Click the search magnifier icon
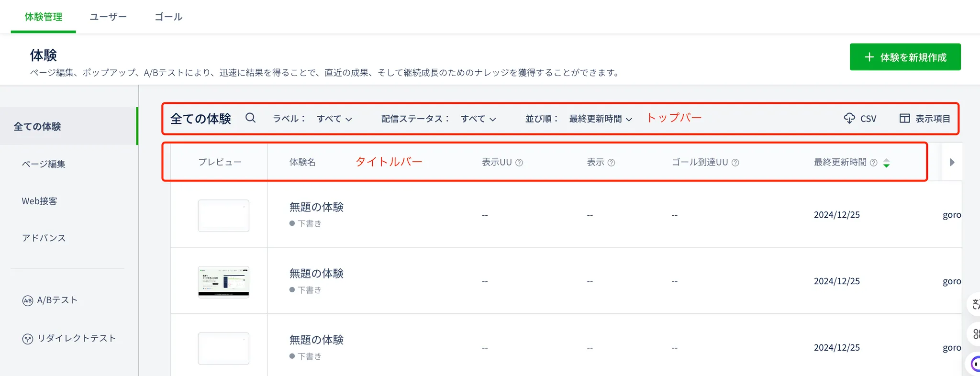 (250, 118)
